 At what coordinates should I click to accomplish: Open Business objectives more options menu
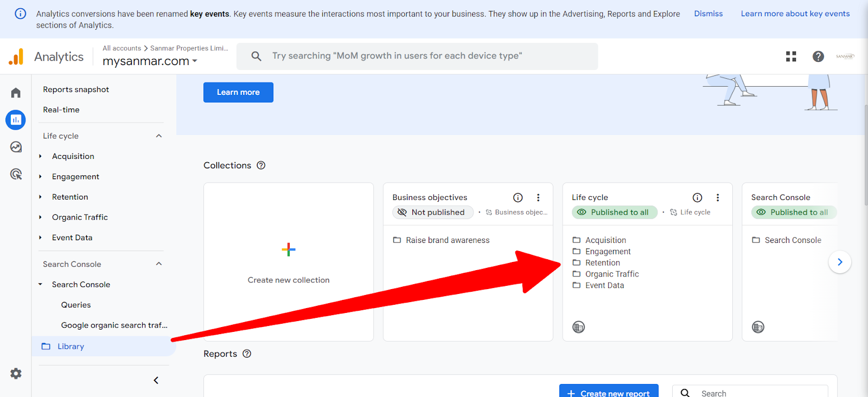pos(538,197)
